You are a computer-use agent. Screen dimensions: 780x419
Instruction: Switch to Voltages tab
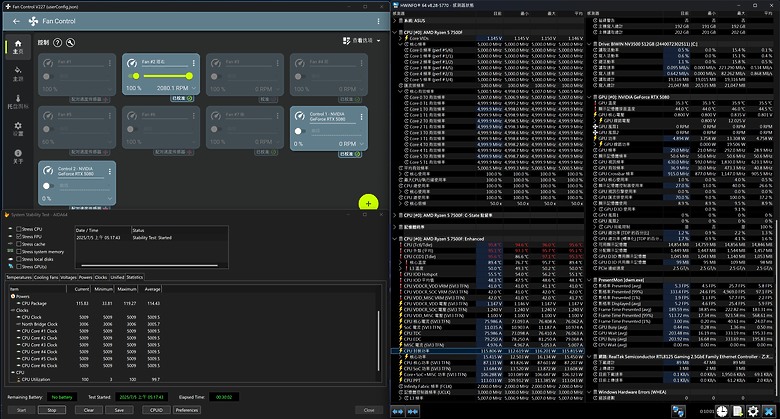coord(68,277)
